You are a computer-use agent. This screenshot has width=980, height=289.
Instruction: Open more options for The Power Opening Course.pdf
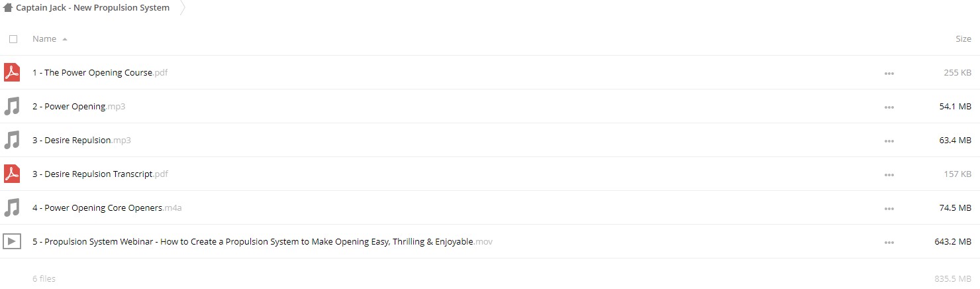[x=889, y=73]
